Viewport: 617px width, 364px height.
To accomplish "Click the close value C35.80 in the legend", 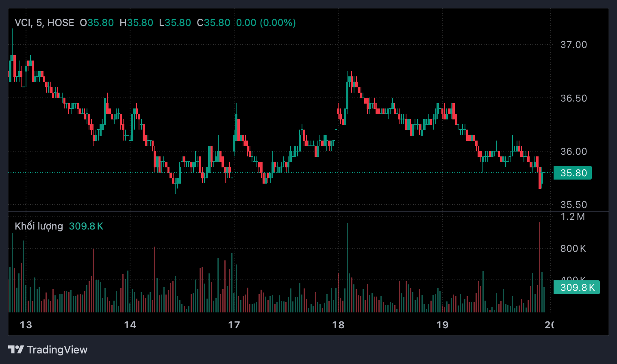I will click(x=213, y=23).
